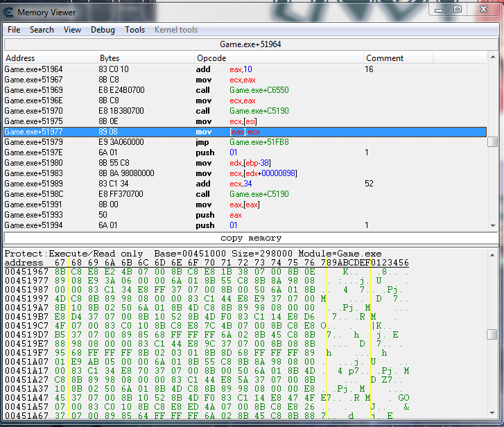This screenshot has height=427, width=504.
Task: Click the Address column header
Action: [x=50, y=58]
